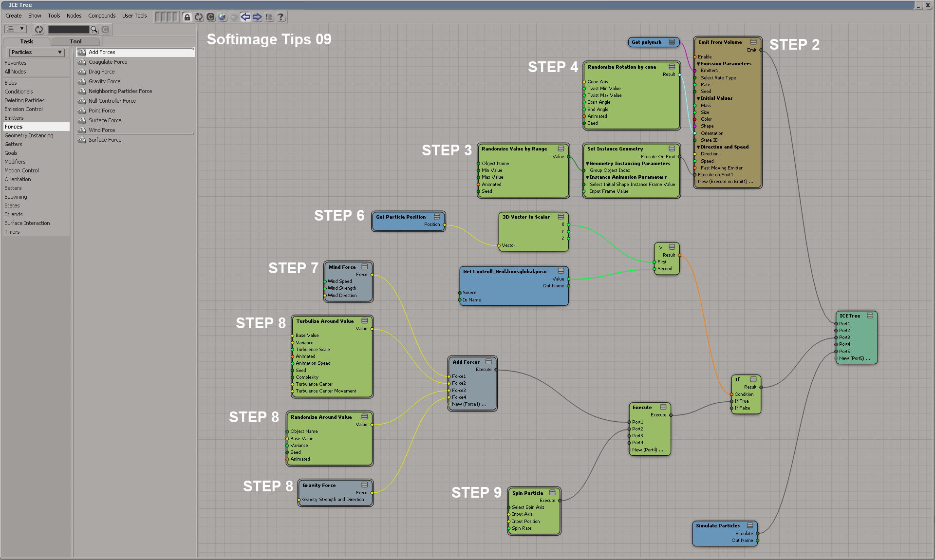
Task: Go back with blue left arrow
Action: tap(245, 17)
